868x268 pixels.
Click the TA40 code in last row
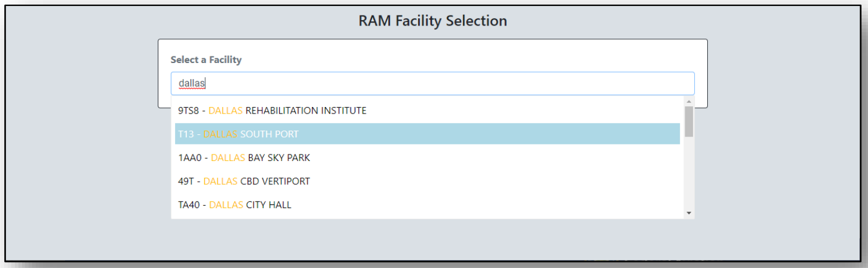click(x=189, y=205)
